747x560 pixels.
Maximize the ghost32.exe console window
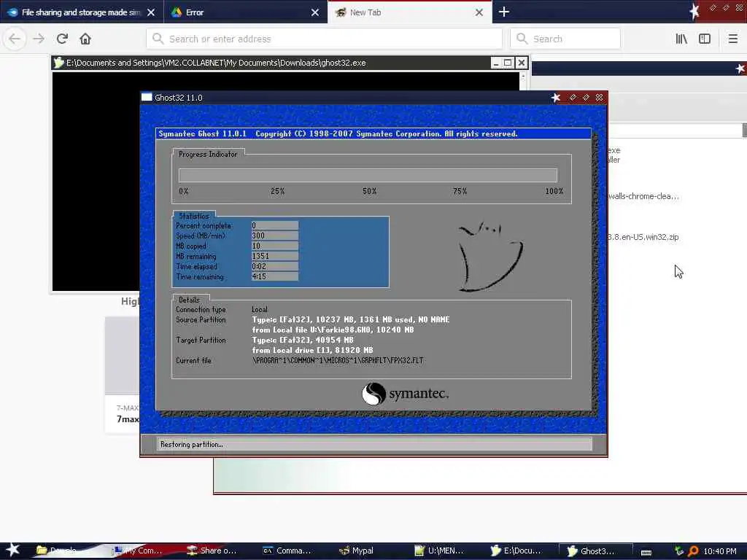click(508, 63)
